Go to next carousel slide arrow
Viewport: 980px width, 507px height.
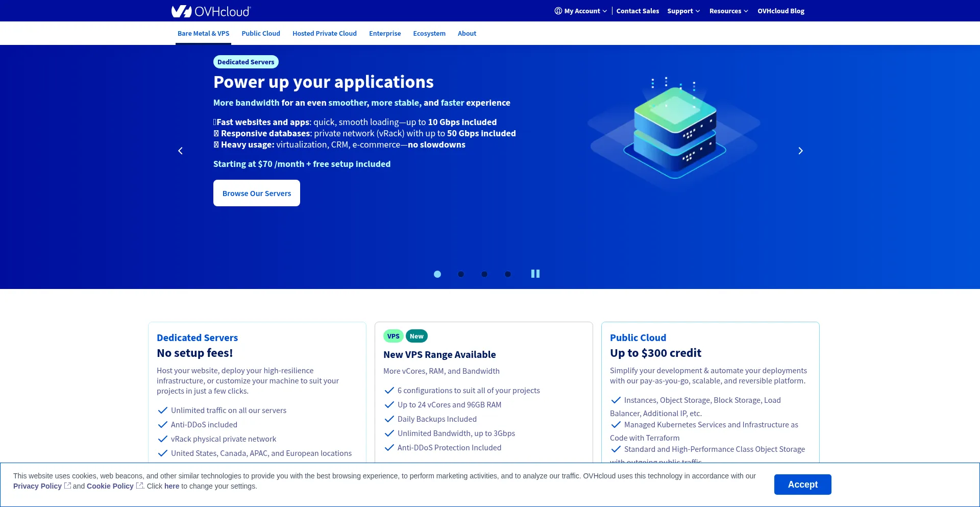coord(800,151)
